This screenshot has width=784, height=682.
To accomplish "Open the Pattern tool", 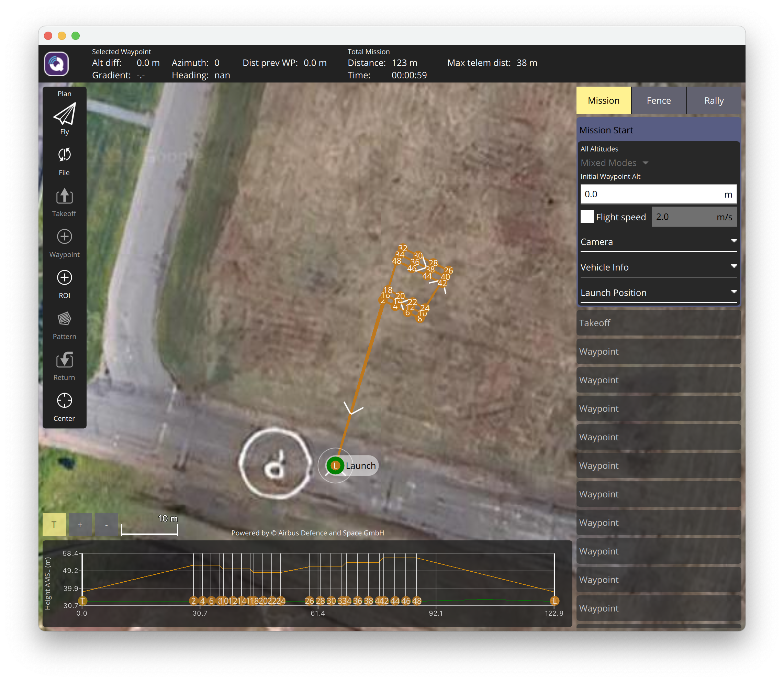I will point(64,319).
